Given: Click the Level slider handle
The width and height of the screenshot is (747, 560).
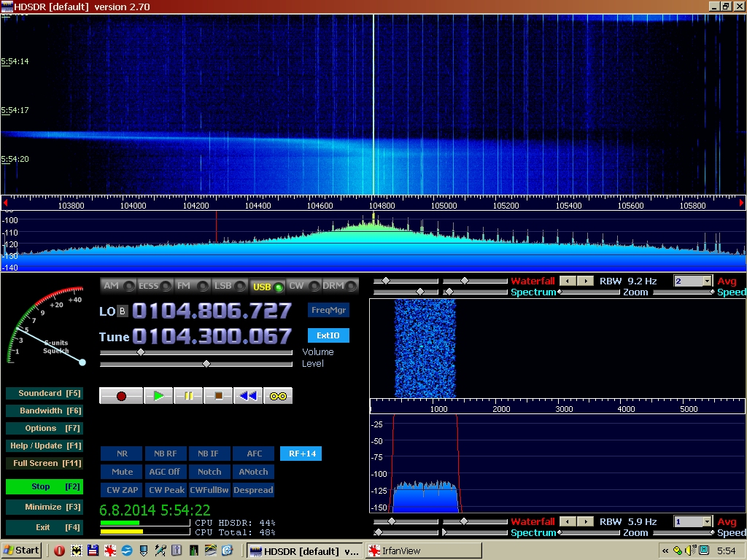Looking at the screenshot, I should [206, 364].
